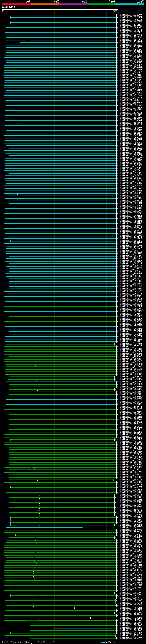
Task: Select UniRef100_Q1M2Z9 entry
Action: pyautogui.click(x=131, y=42)
